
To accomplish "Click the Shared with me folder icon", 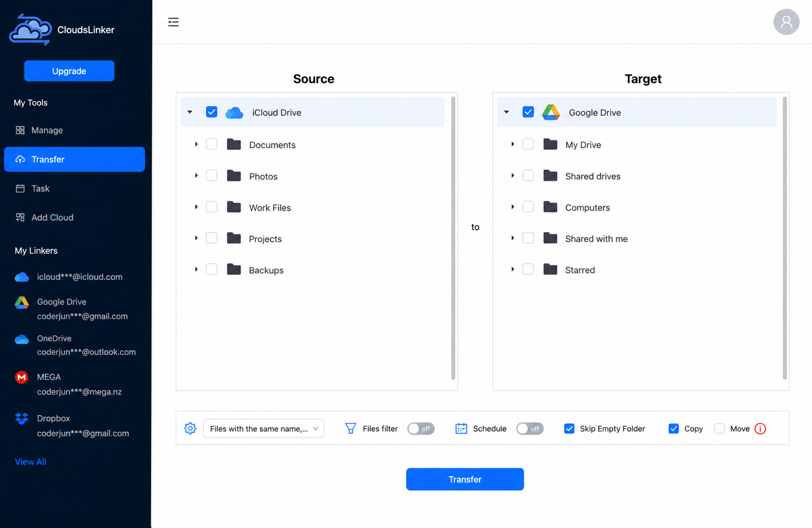I will (550, 238).
